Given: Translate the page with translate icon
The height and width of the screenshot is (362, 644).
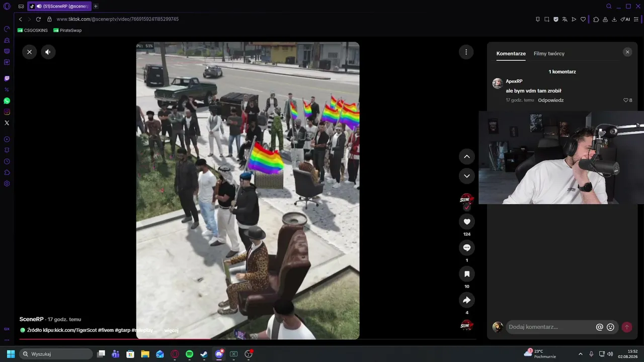Looking at the screenshot, I should tap(565, 19).
